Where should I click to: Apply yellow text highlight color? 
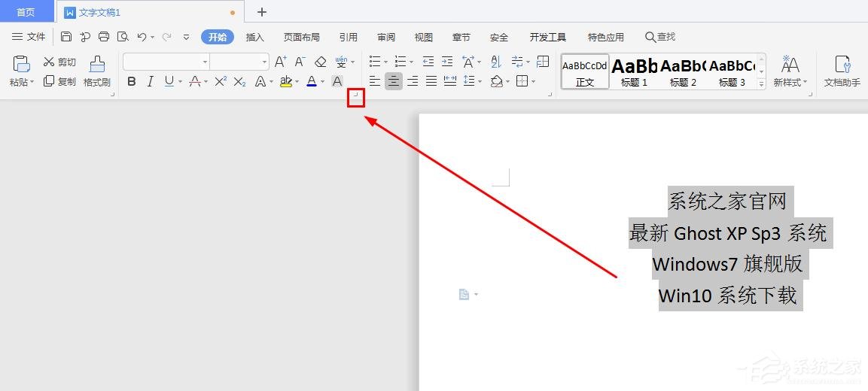click(285, 81)
